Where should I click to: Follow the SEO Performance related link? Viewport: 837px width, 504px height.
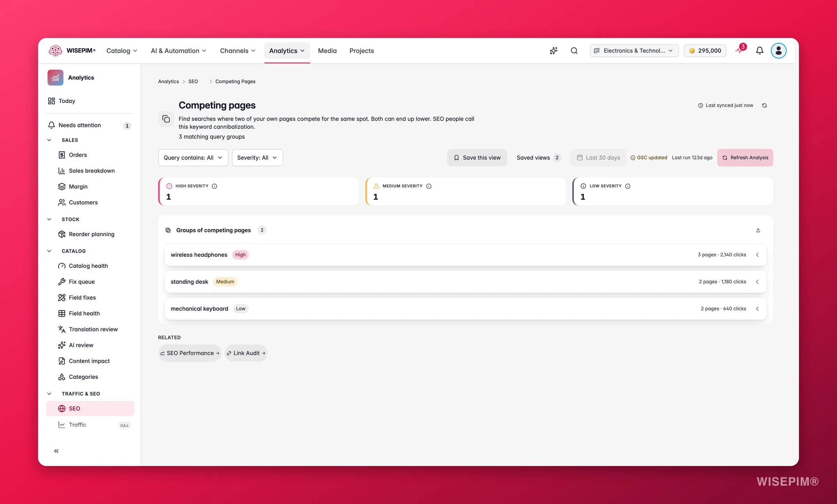(190, 353)
